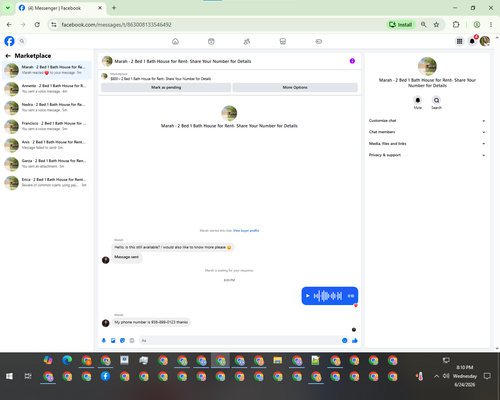The image size is (500, 400).
Task: Open Anis's conversation in chat list
Action: (47, 145)
